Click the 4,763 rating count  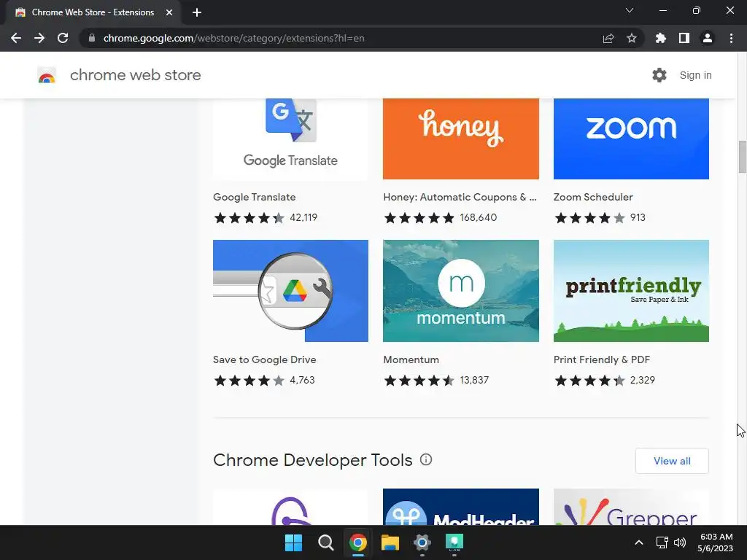pyautogui.click(x=302, y=380)
